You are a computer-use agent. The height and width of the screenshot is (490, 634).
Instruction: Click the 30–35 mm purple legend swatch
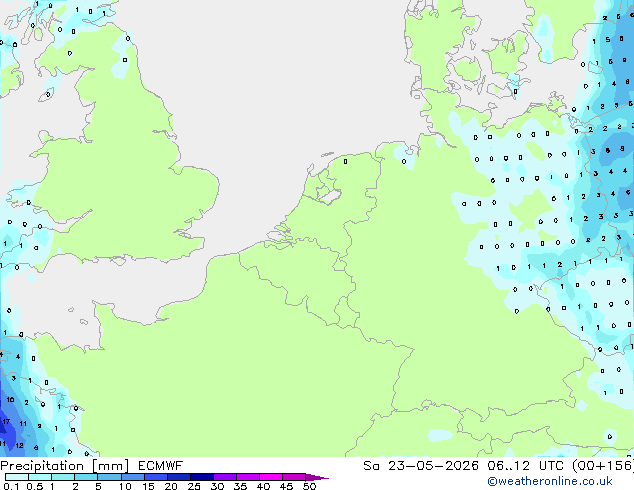tap(225, 477)
